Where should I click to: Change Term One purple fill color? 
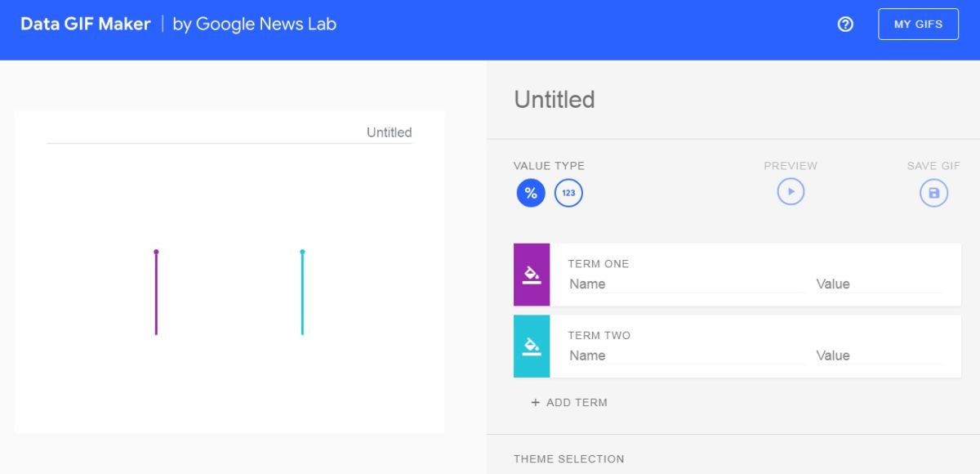(x=532, y=275)
